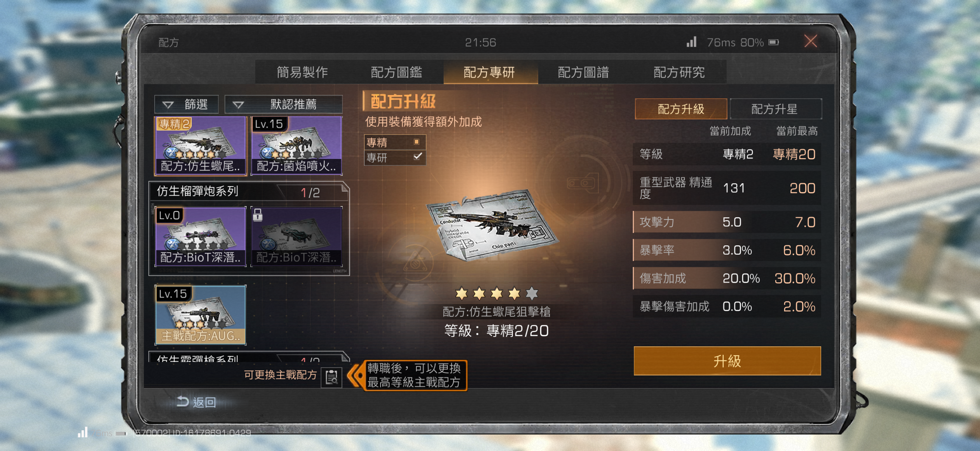Image resolution: width=980 pixels, height=451 pixels.
Task: Toggle the 專研 checkbox
Action: pyautogui.click(x=417, y=157)
